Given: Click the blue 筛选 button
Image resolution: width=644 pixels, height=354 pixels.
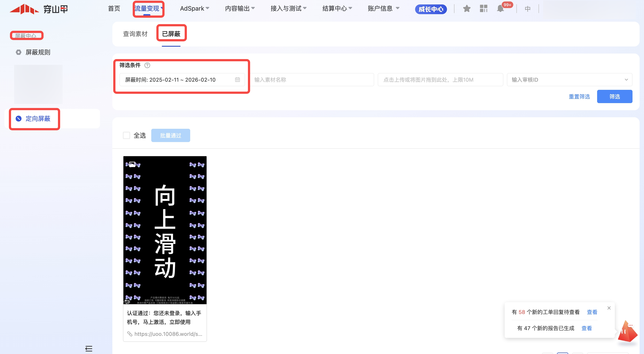Looking at the screenshot, I should click(x=615, y=96).
